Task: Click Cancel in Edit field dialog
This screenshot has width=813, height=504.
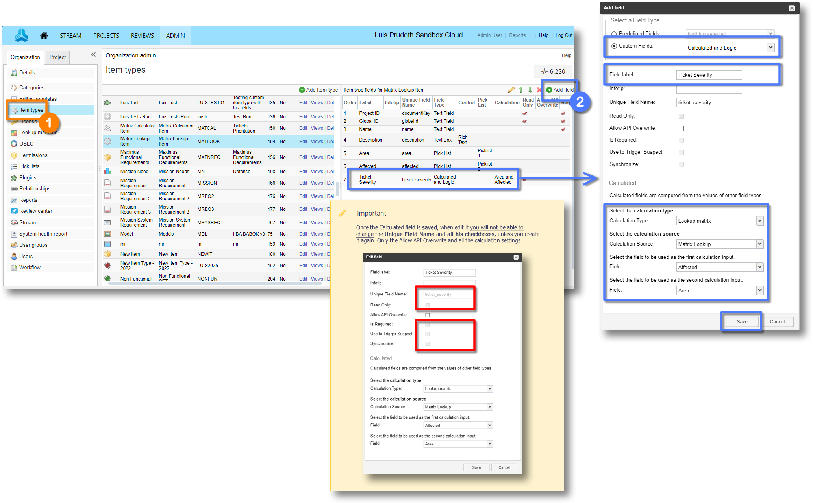Action: (x=504, y=467)
